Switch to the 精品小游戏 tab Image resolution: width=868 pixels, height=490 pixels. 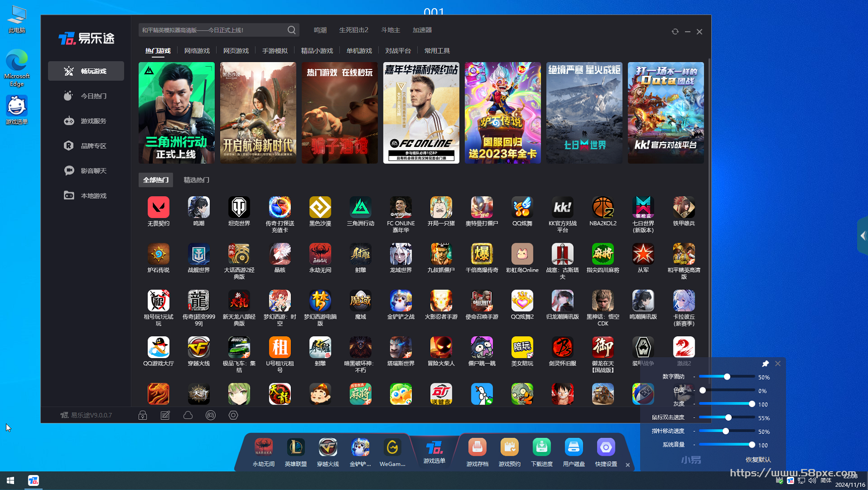coord(317,51)
